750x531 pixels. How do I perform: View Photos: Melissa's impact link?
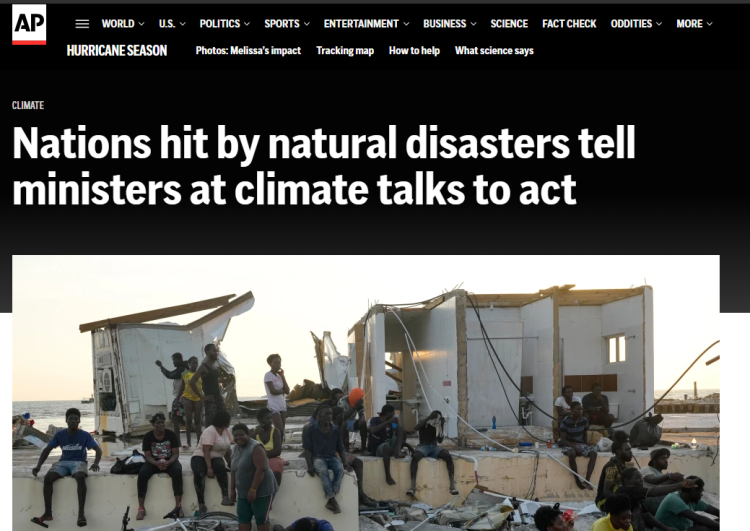(248, 51)
